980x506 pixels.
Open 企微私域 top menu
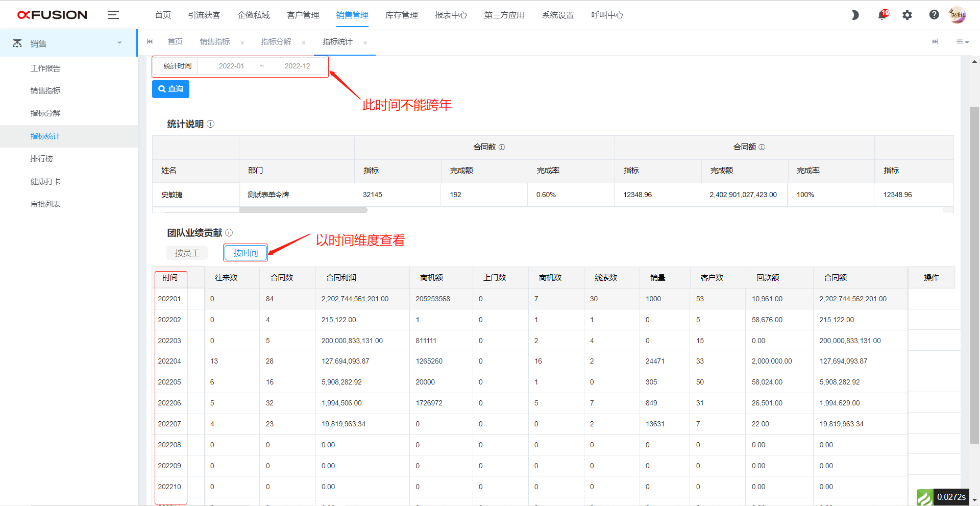point(254,15)
